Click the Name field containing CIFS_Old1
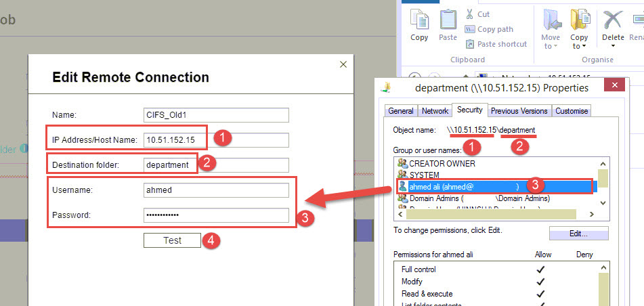This screenshot has height=306, width=644. [x=216, y=115]
